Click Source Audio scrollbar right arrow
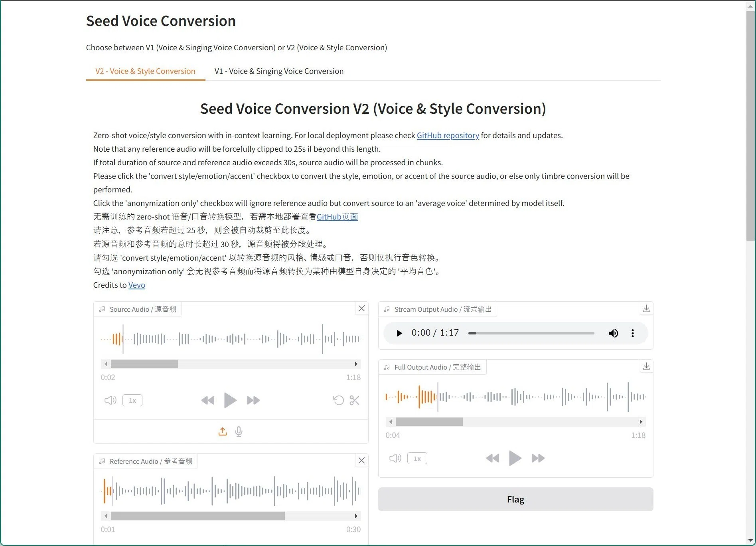756x546 pixels. (x=356, y=364)
